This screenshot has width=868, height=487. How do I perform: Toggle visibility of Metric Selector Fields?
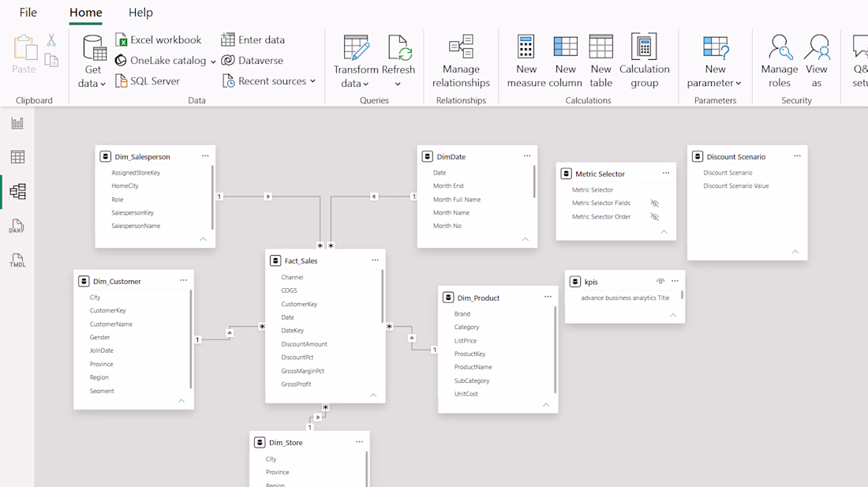click(654, 203)
